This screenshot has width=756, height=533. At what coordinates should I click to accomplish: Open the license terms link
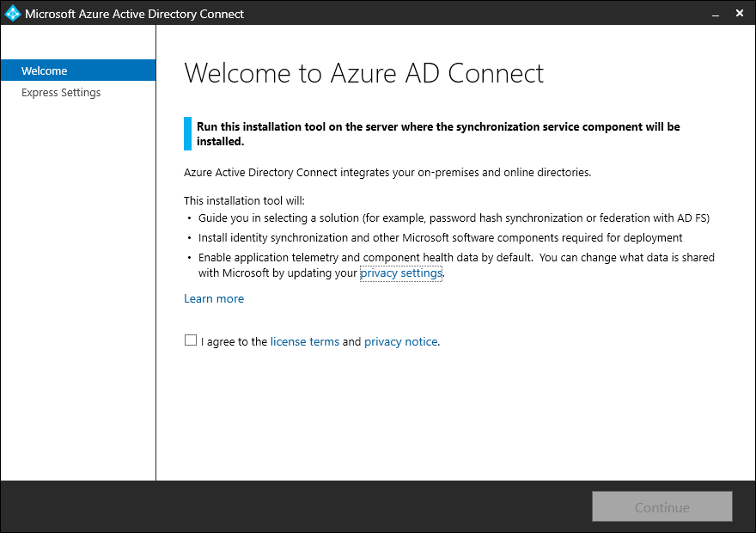pos(304,341)
